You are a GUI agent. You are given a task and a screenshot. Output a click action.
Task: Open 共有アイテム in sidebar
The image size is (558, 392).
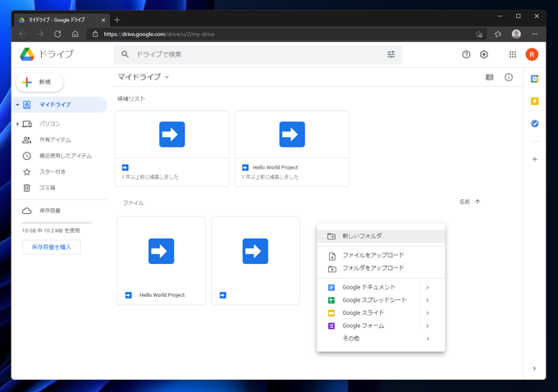(x=59, y=139)
